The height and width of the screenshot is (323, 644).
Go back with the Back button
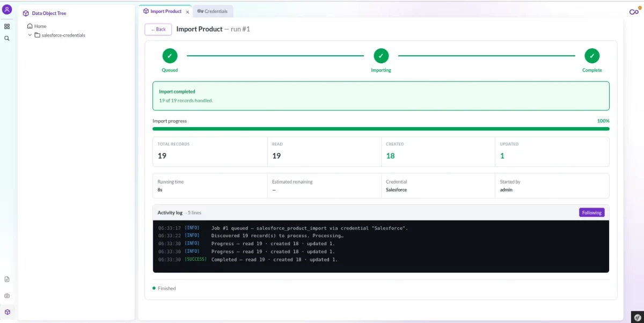(158, 30)
